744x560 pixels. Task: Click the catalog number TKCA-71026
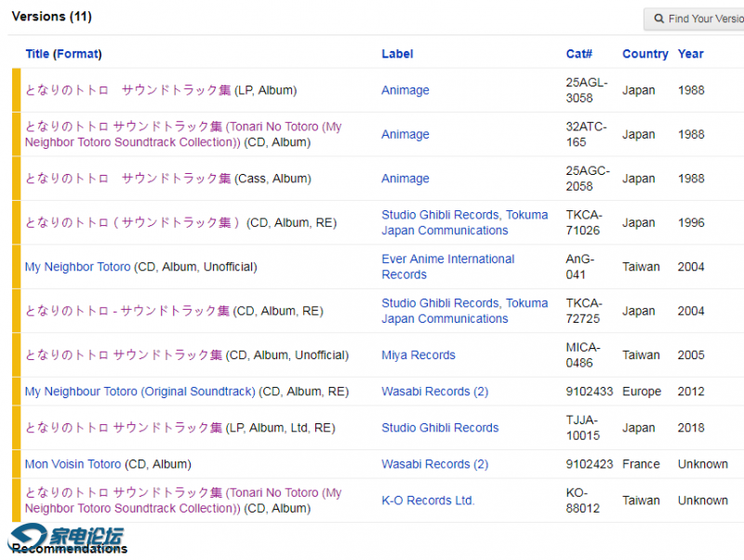click(584, 222)
